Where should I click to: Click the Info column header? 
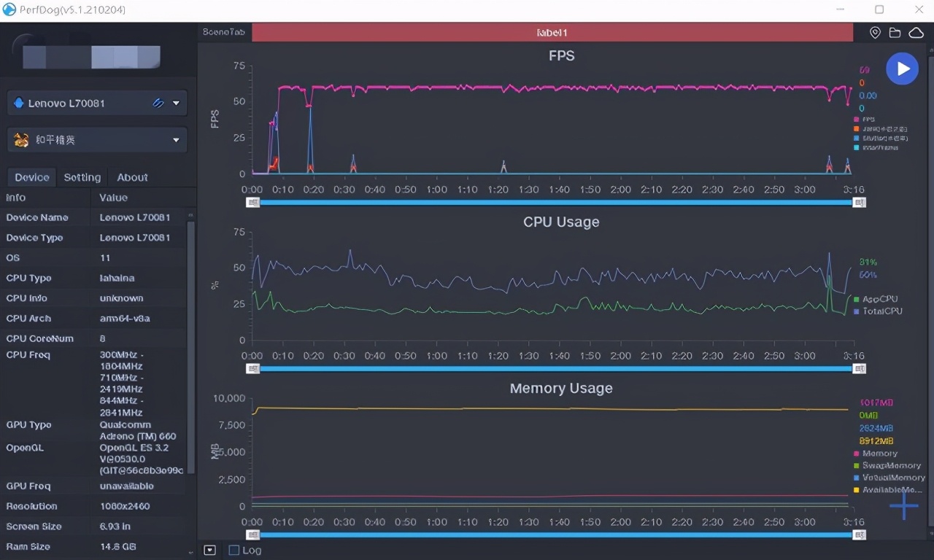pos(16,198)
